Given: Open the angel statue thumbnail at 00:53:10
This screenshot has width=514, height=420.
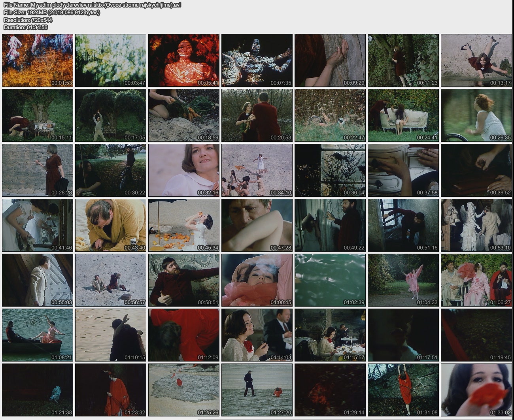Looking at the screenshot, I should 476,225.
